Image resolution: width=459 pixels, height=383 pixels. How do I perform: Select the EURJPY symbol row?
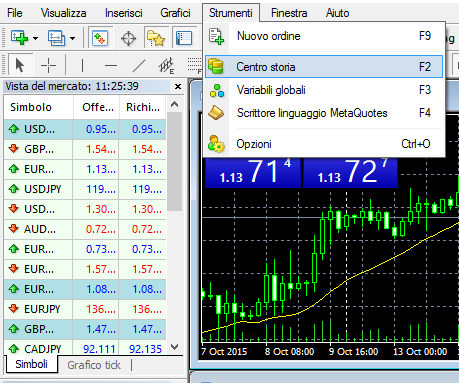85,309
